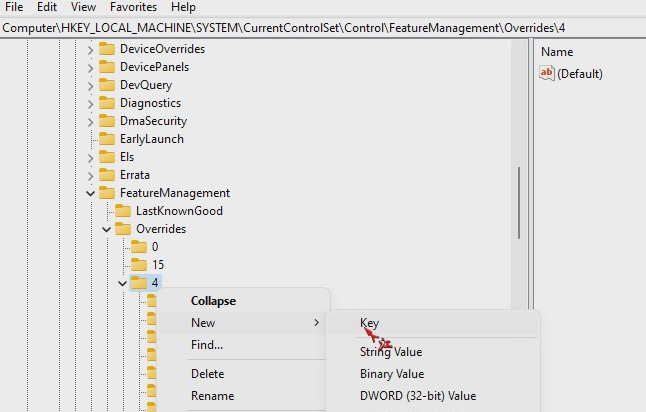
Task: Expand the Els key
Action: pos(91,158)
